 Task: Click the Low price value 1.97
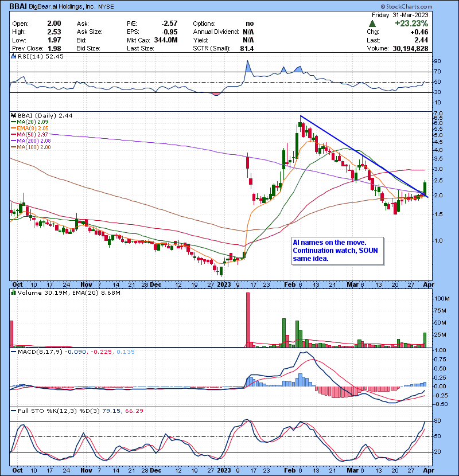[54, 40]
